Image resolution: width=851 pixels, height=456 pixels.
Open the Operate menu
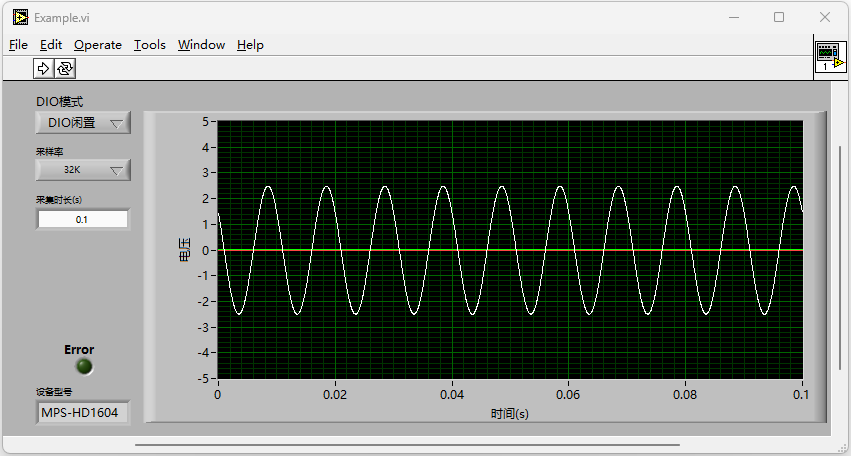98,44
